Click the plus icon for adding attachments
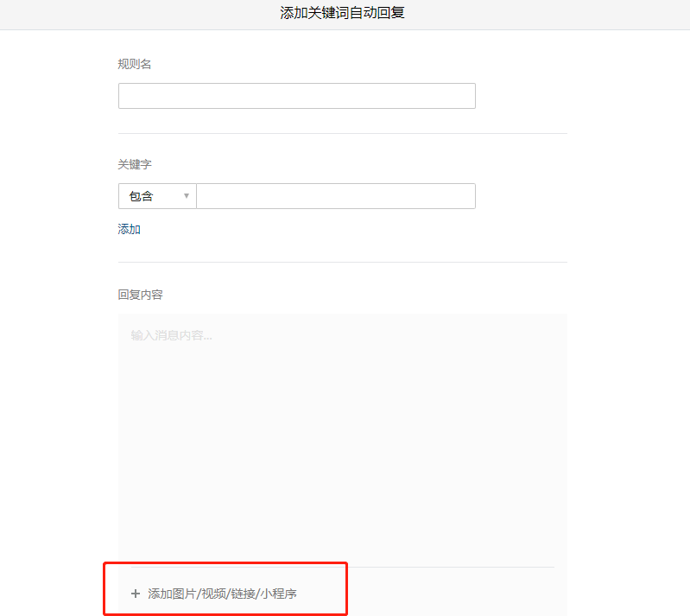Image resolution: width=690 pixels, height=616 pixels. click(135, 594)
